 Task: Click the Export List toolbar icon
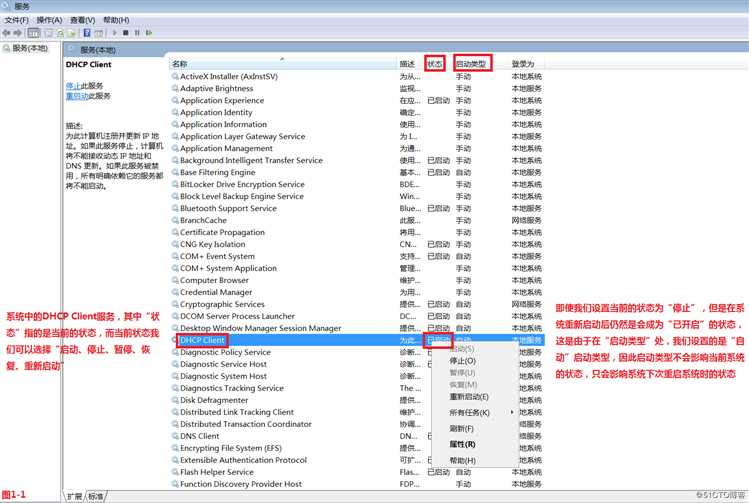tap(72, 33)
